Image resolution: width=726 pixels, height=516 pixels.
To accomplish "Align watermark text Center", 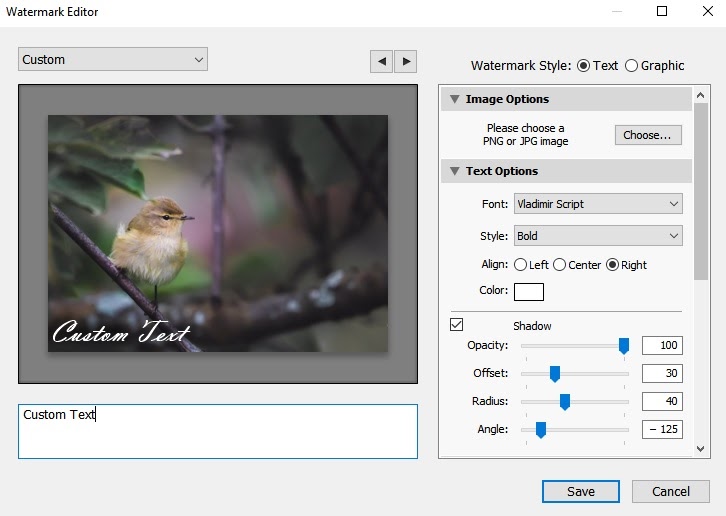I will pos(560,265).
